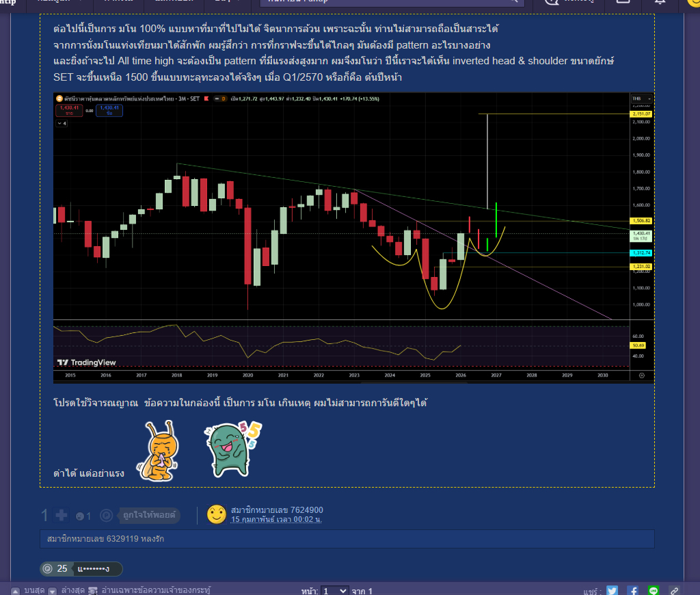Open the page number dropdown showing 1
The width and height of the screenshot is (700, 595).
[x=334, y=590]
